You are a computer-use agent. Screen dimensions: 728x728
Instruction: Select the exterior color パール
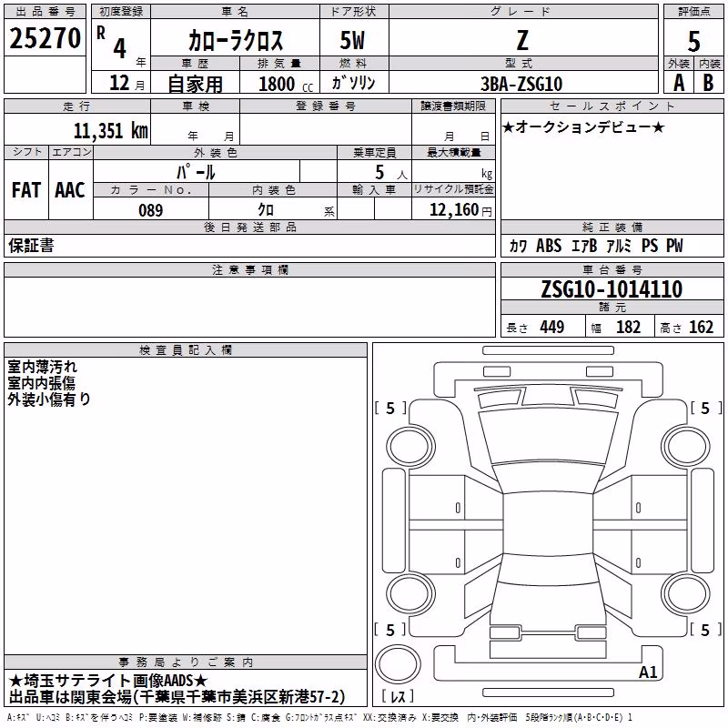click(x=196, y=172)
